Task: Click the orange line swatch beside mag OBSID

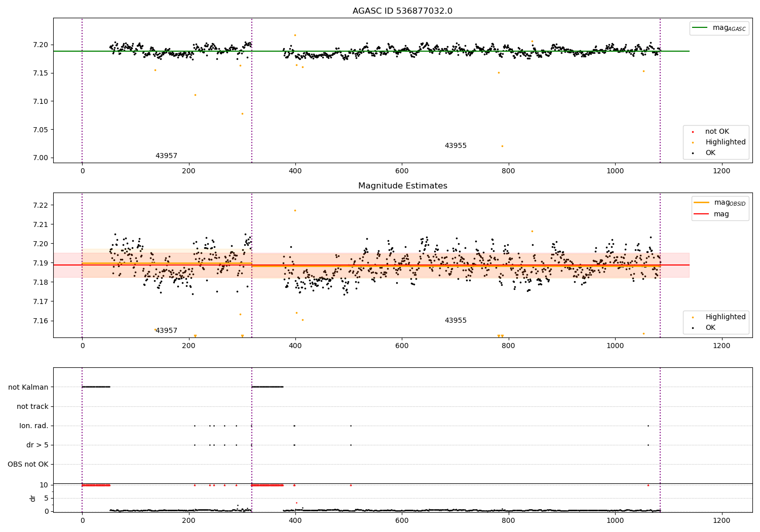Action: click(x=701, y=202)
